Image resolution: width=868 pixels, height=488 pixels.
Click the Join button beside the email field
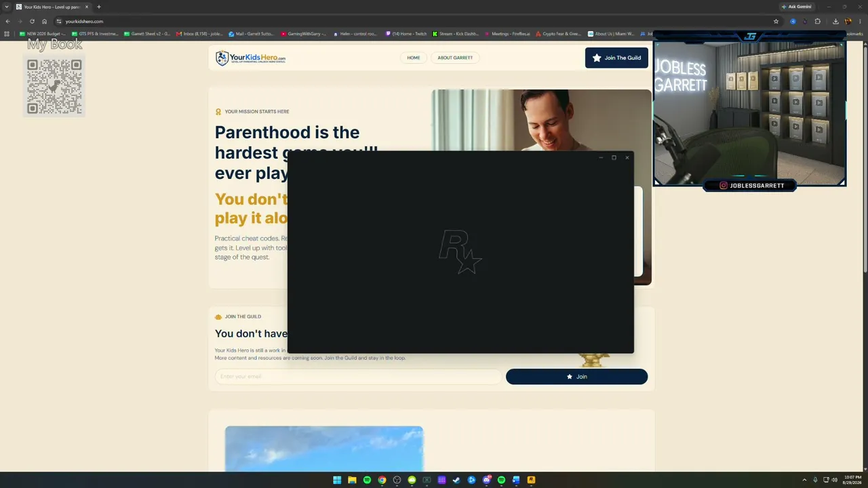[x=576, y=376]
